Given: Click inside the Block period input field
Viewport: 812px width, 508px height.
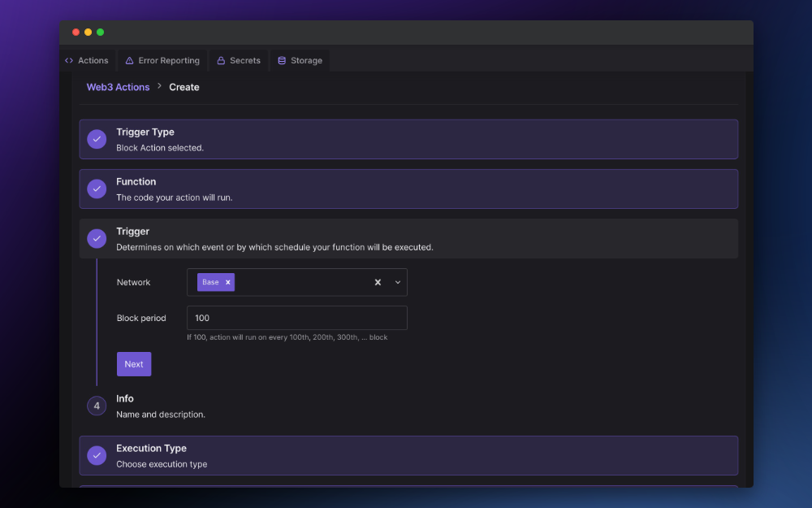Looking at the screenshot, I should (x=296, y=318).
